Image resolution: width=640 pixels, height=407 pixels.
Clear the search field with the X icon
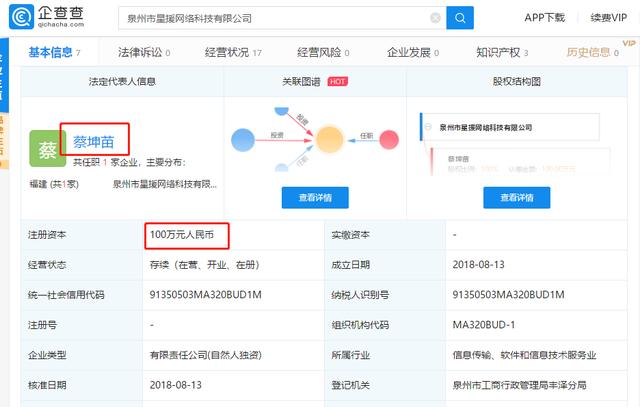tap(436, 18)
